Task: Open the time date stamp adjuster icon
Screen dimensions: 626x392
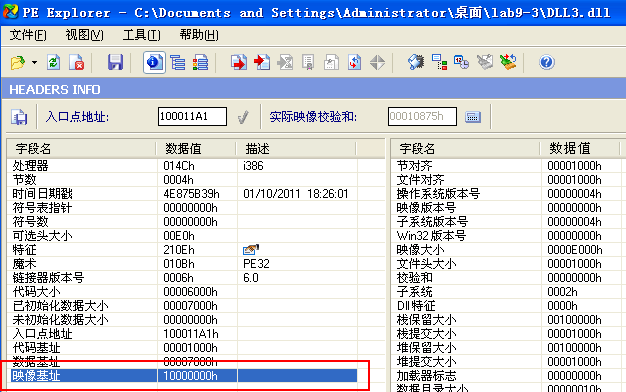Action: pos(462,63)
